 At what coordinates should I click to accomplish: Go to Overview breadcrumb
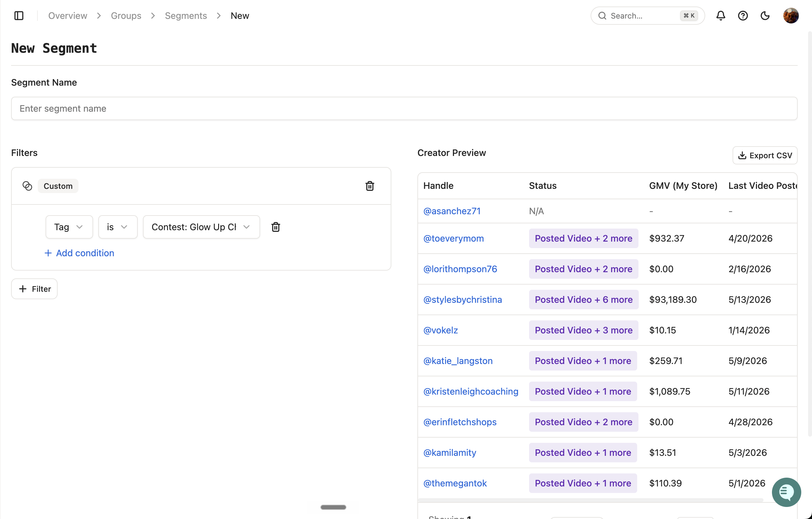[68, 16]
